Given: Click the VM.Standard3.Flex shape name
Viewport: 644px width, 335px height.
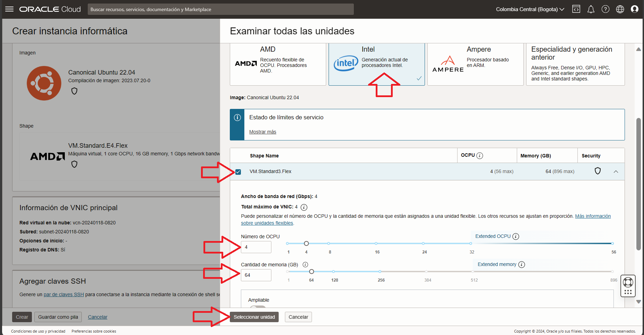Looking at the screenshot, I should click(270, 171).
